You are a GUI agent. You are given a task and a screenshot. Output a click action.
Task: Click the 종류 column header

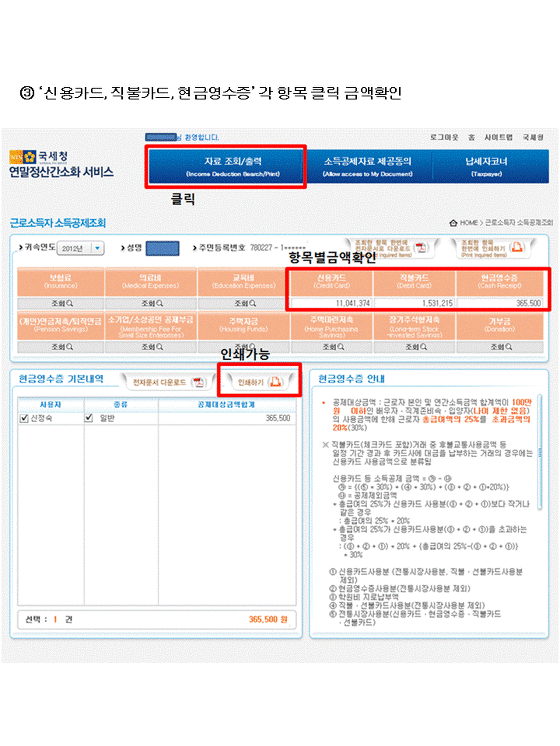(x=121, y=404)
